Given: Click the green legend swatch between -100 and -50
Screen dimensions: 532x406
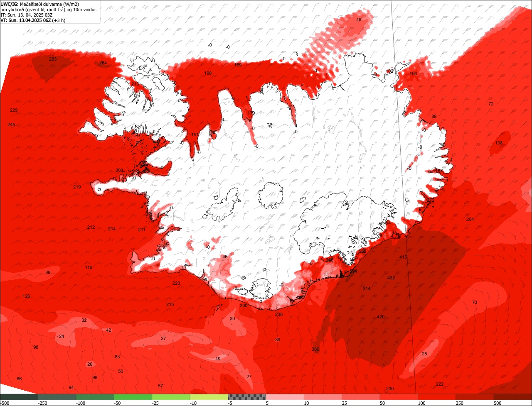Looking at the screenshot, I should (x=95, y=397).
